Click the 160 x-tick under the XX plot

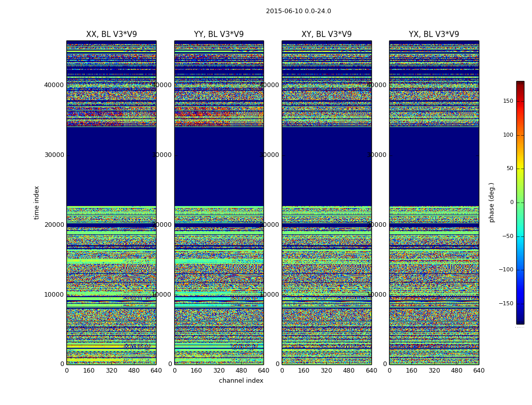[x=89, y=371]
